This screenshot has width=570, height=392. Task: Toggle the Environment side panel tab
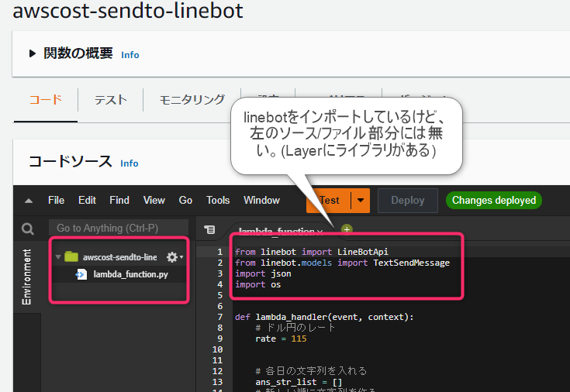click(26, 277)
